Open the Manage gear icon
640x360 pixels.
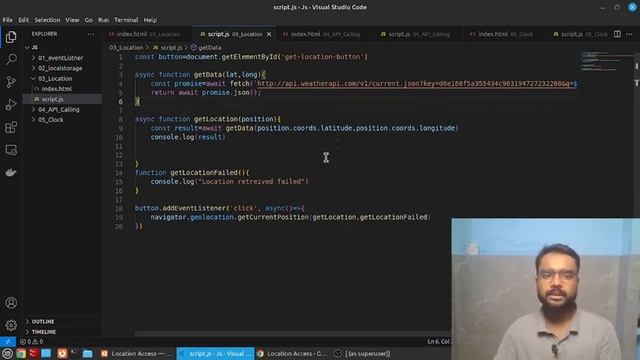tap(11, 325)
